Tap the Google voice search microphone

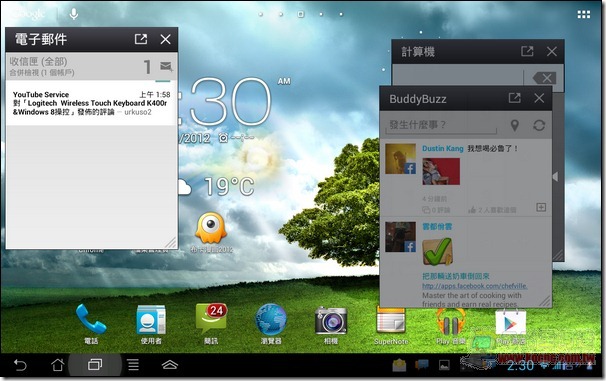pos(74,14)
